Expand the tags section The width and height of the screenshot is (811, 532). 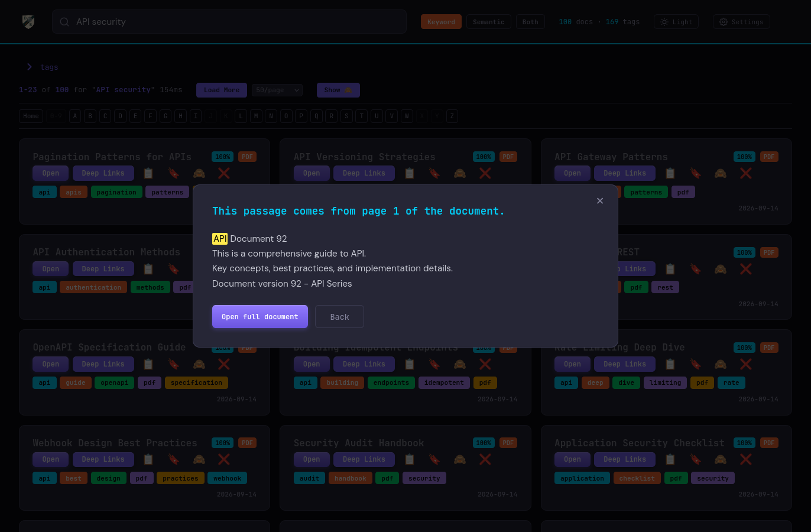42,67
